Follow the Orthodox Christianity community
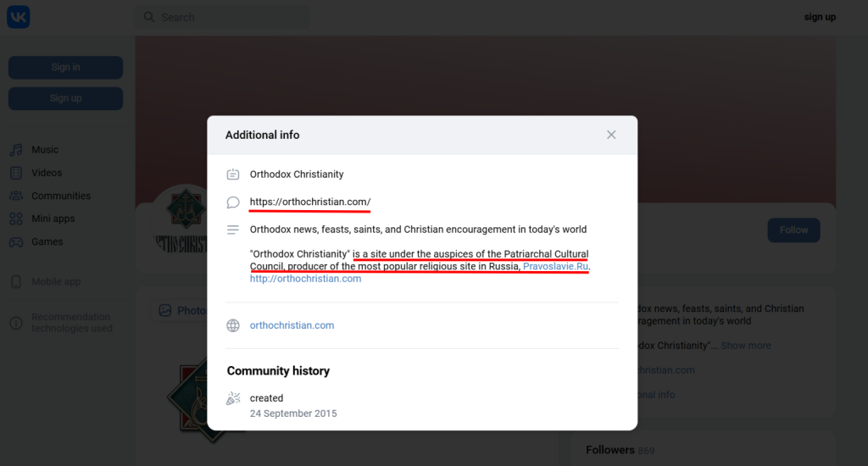The image size is (868, 466). click(x=793, y=230)
